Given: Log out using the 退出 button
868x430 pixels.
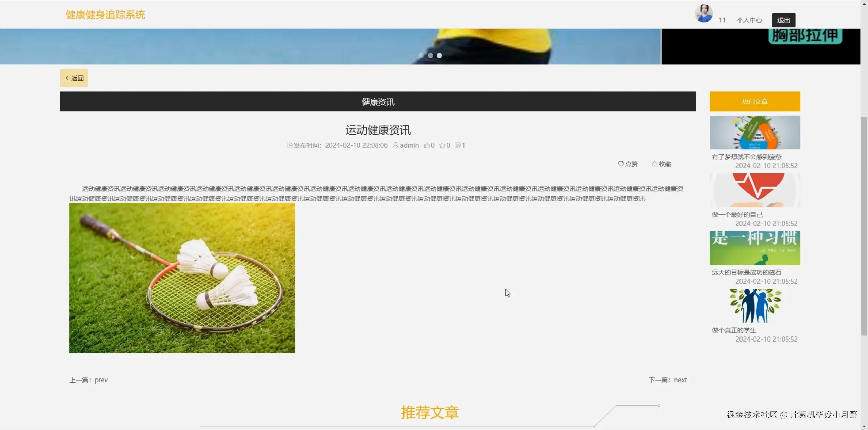Looking at the screenshot, I should coord(784,20).
